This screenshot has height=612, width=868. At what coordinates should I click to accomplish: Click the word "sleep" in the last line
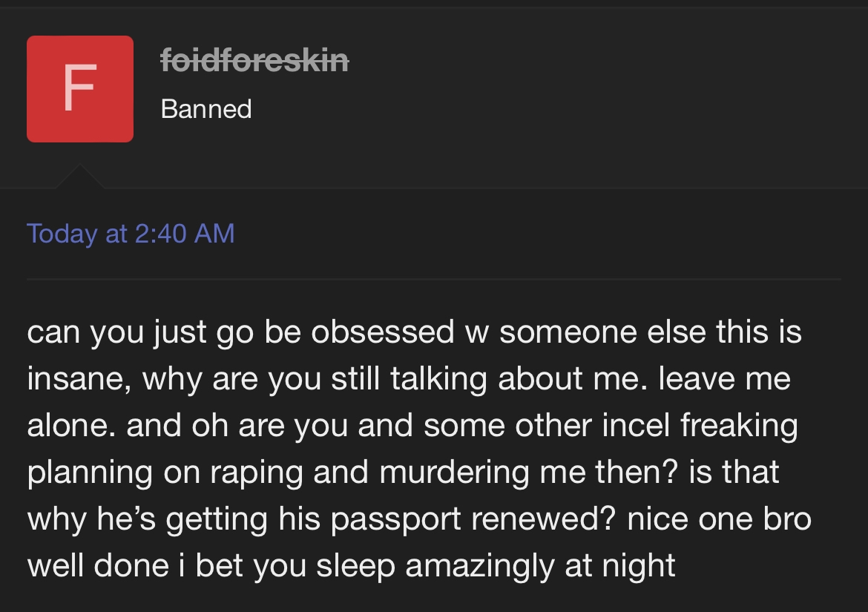tap(356, 565)
